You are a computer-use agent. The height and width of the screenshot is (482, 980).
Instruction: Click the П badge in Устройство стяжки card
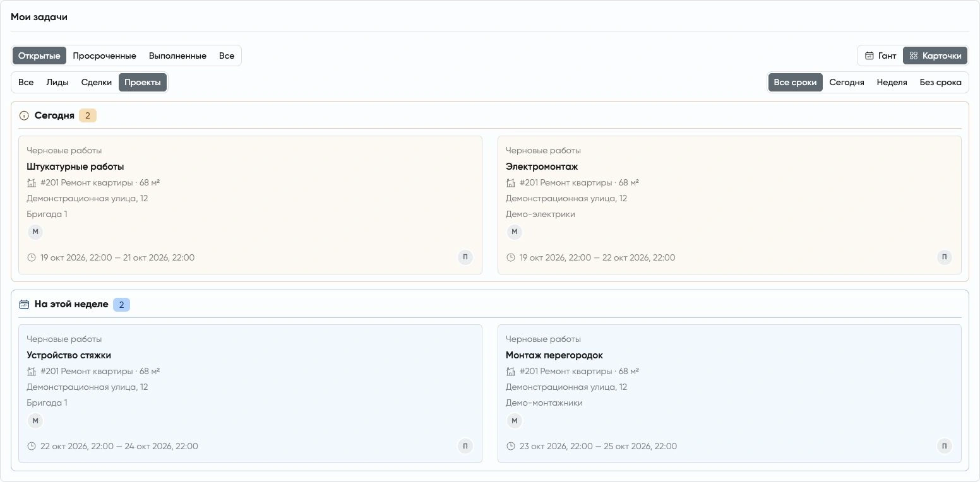point(465,446)
